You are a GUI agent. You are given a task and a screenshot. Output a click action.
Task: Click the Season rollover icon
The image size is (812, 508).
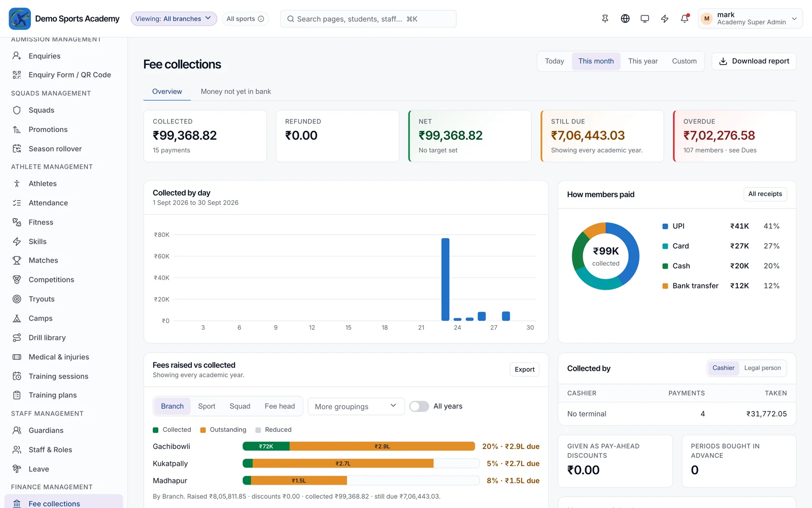coord(17,149)
